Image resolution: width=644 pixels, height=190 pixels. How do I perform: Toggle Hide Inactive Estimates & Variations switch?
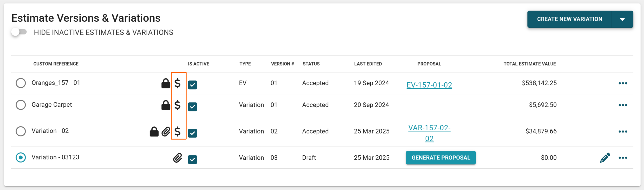[x=19, y=32]
